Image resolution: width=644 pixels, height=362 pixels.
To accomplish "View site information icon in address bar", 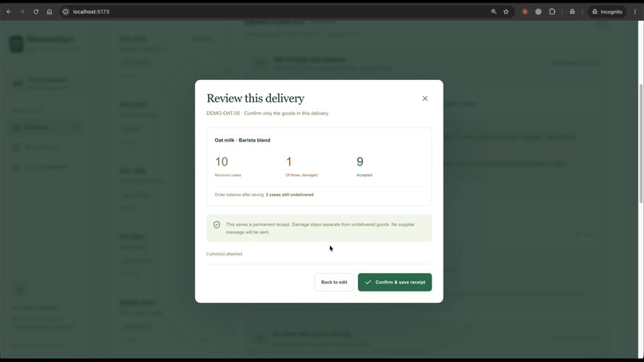I will [66, 11].
